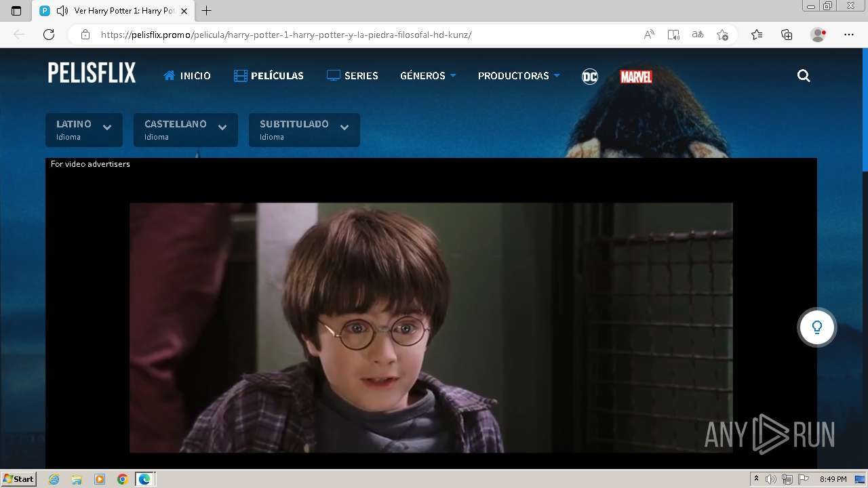Go back with the browser back arrow

[x=19, y=35]
